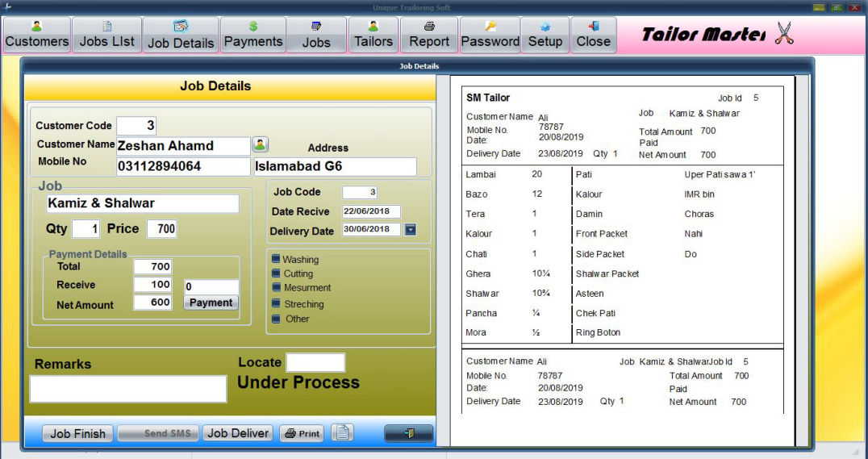Click the Print button
Screen dimensions: 868x459
coord(302,433)
